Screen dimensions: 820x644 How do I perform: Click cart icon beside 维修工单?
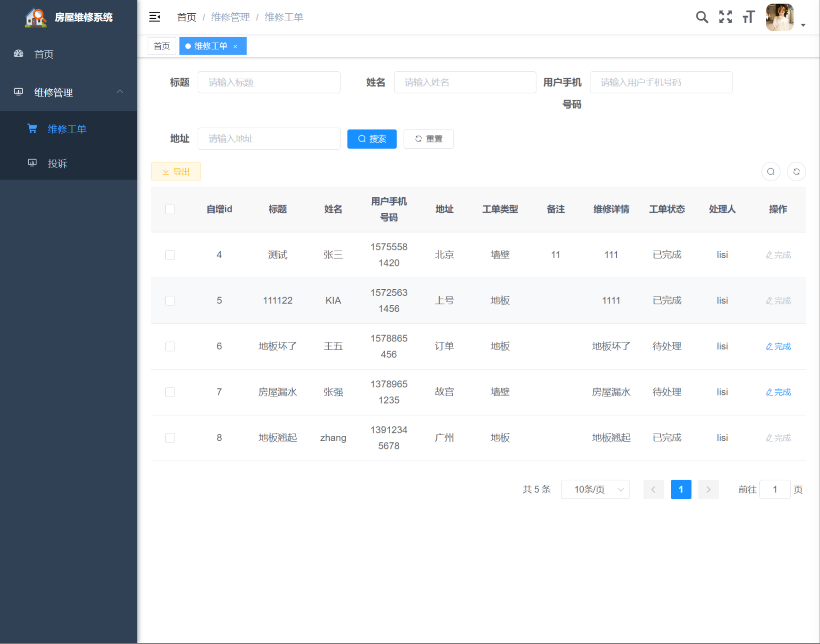click(32, 129)
